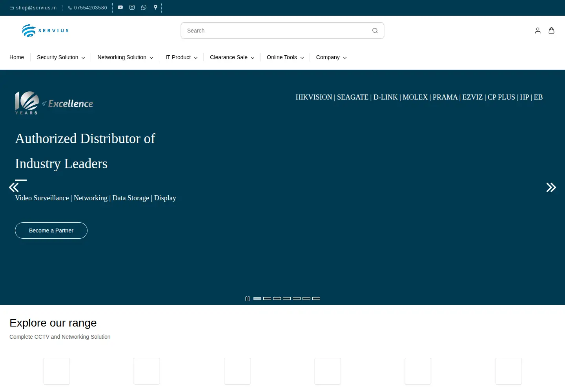Click the 10 Years of Excellence badge
Viewport: 565px width, 392px height.
click(54, 103)
